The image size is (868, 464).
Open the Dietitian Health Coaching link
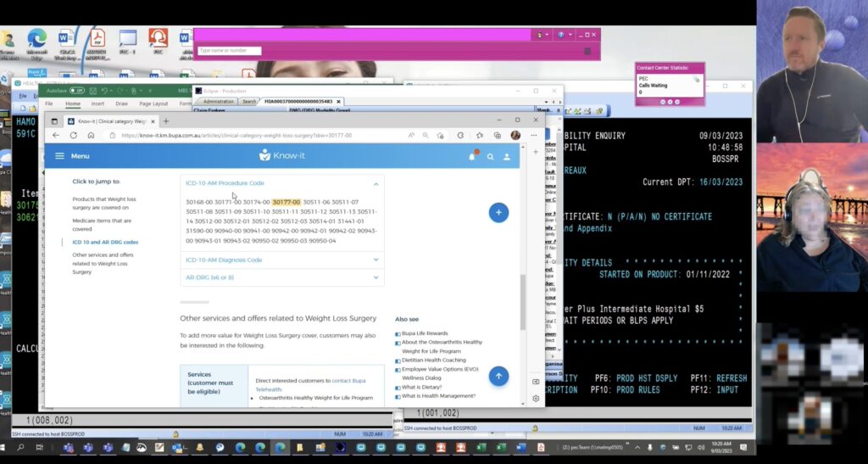[x=433, y=360]
